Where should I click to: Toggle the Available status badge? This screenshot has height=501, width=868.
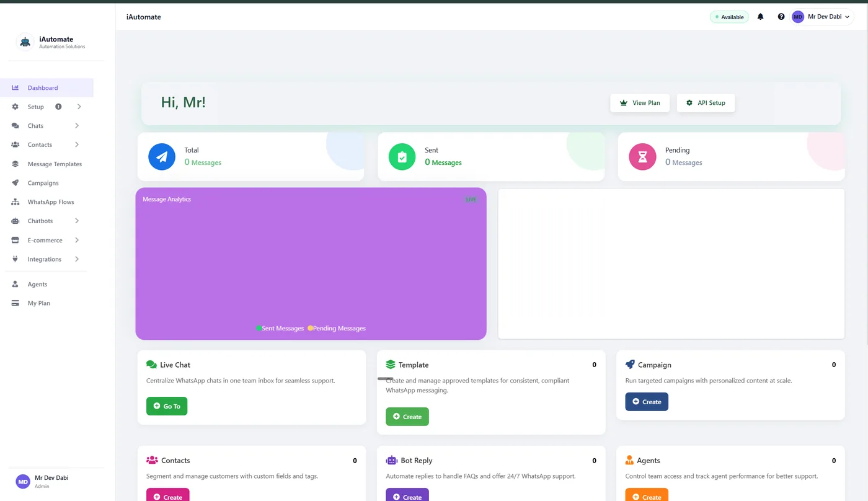729,17
